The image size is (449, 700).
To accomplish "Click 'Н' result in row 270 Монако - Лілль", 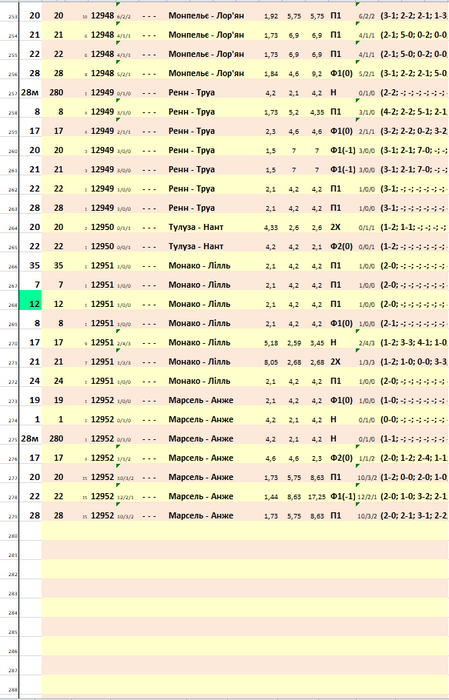I will (x=333, y=342).
